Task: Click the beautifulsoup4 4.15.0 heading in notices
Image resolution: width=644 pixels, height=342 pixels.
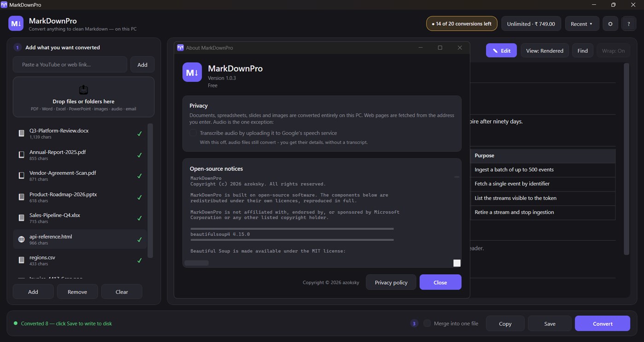Action: [x=220, y=234]
